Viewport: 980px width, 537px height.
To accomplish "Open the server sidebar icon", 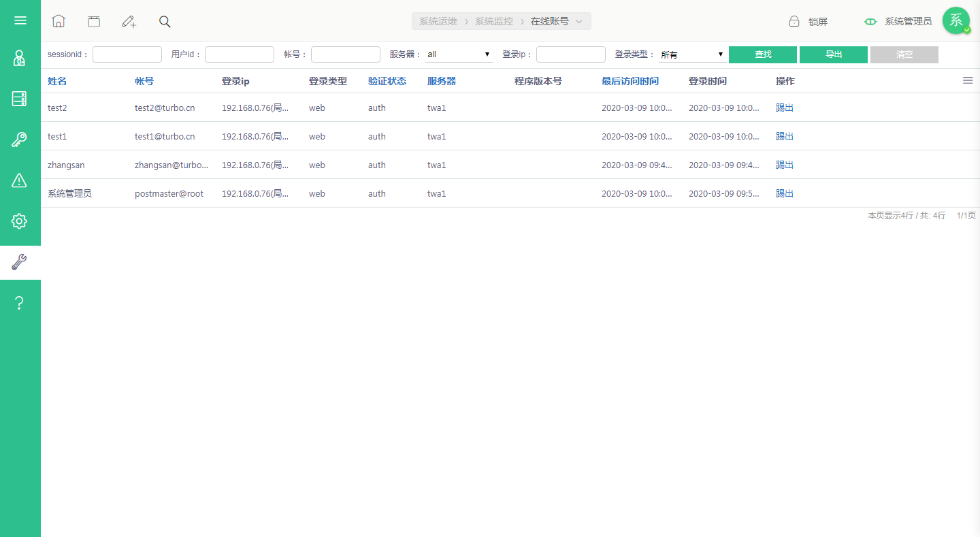I will [x=20, y=99].
